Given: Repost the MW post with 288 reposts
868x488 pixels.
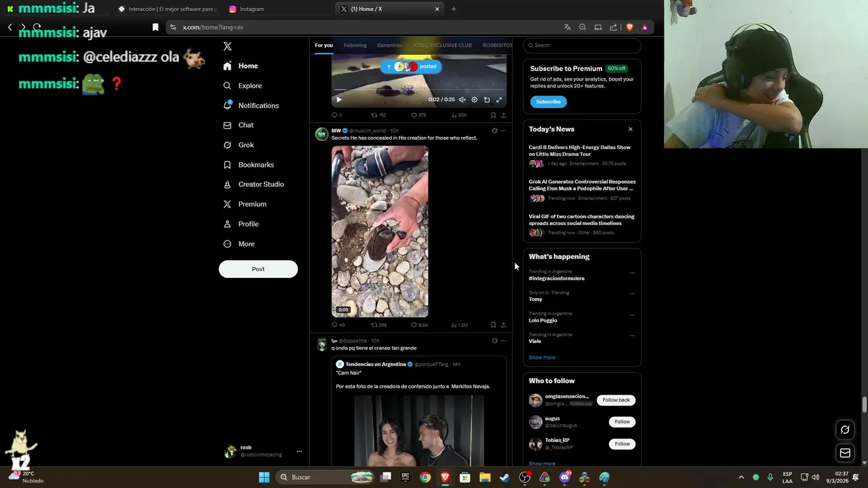Looking at the screenshot, I should 378,325.
